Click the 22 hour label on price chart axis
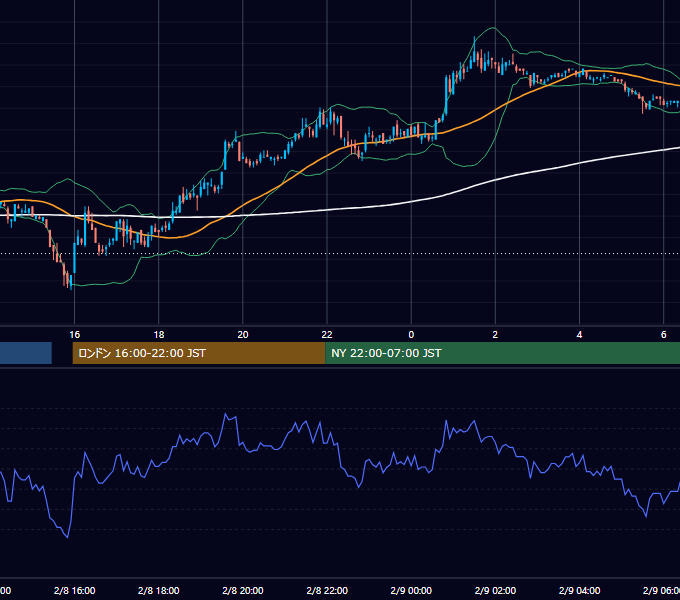The height and width of the screenshot is (600, 680). 327,334
